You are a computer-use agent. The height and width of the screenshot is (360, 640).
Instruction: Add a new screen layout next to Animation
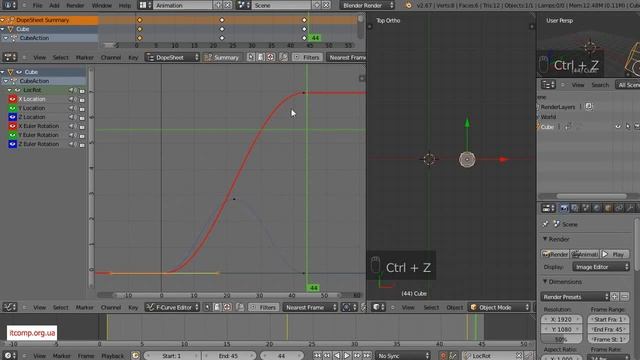tap(218, 5)
